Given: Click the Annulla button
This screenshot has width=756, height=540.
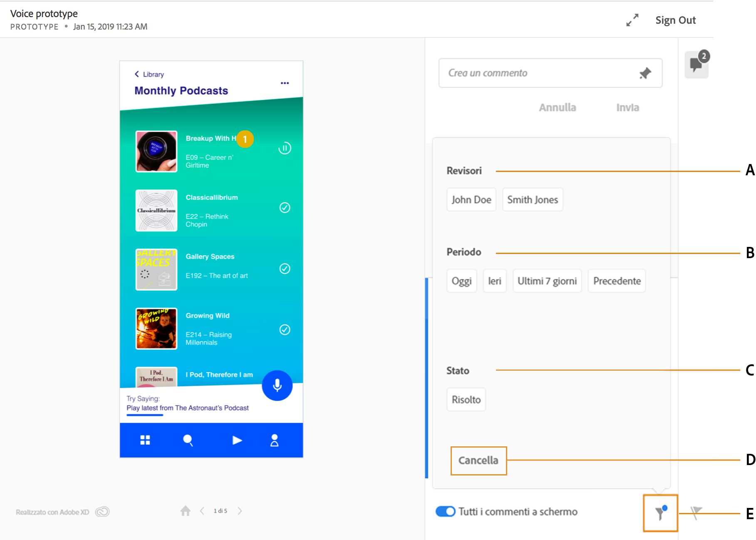Looking at the screenshot, I should coord(558,107).
